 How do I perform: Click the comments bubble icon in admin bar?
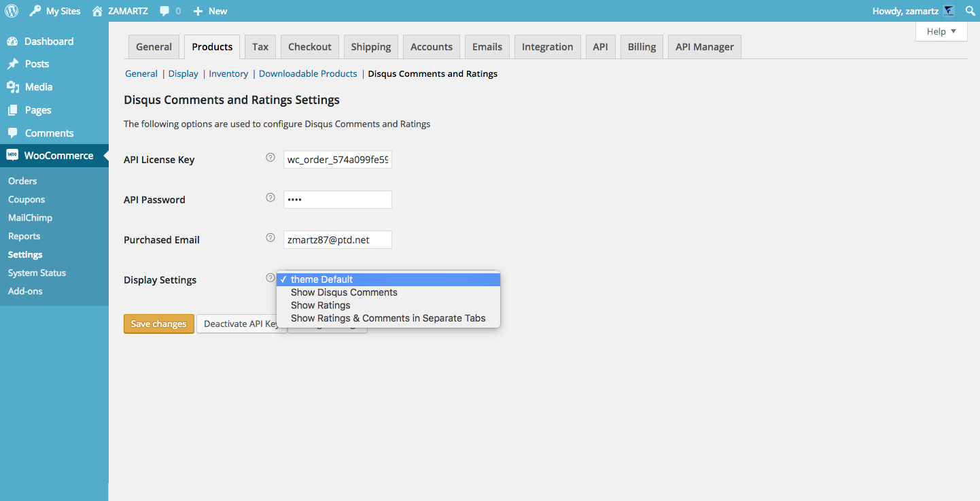click(164, 11)
